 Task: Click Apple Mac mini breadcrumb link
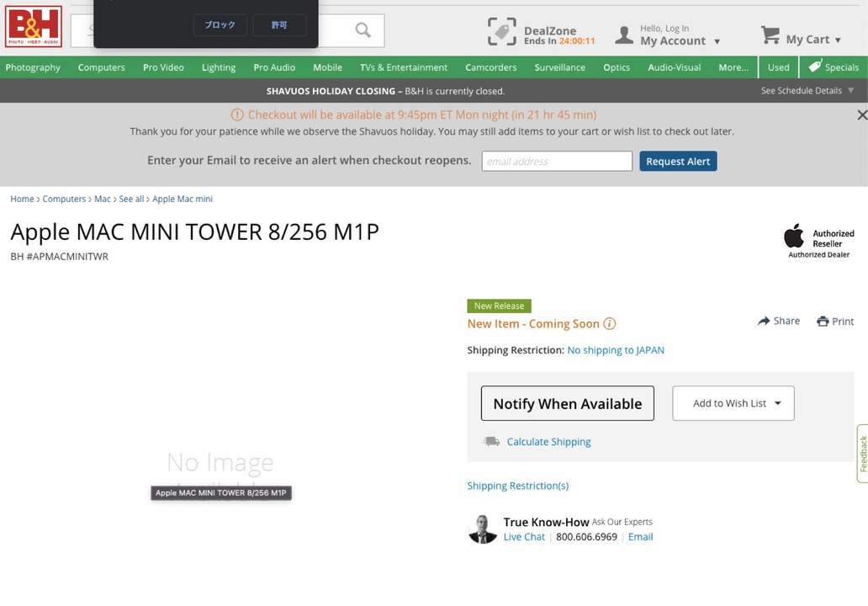[183, 199]
